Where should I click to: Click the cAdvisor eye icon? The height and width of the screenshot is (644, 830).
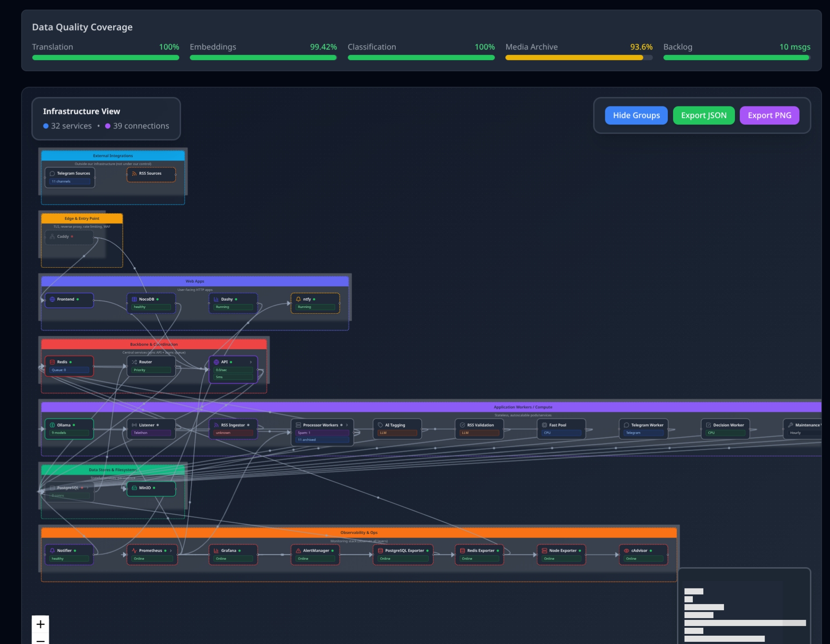[x=626, y=551]
